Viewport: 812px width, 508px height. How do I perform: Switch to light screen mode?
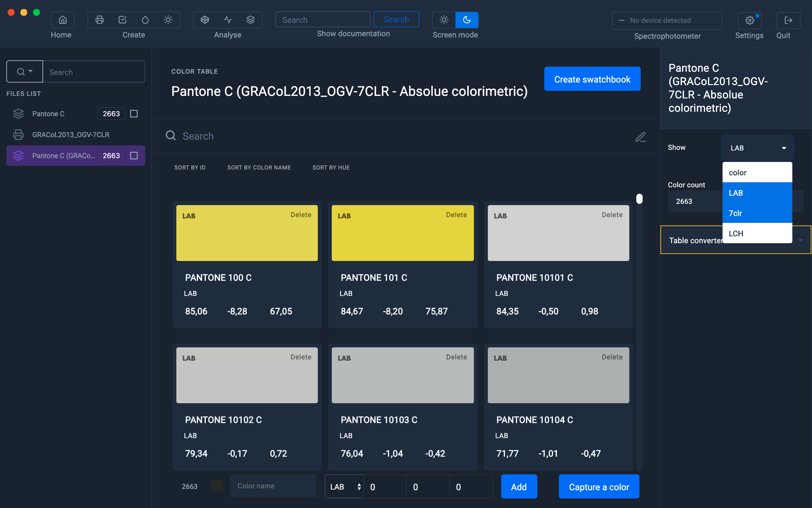click(x=444, y=20)
